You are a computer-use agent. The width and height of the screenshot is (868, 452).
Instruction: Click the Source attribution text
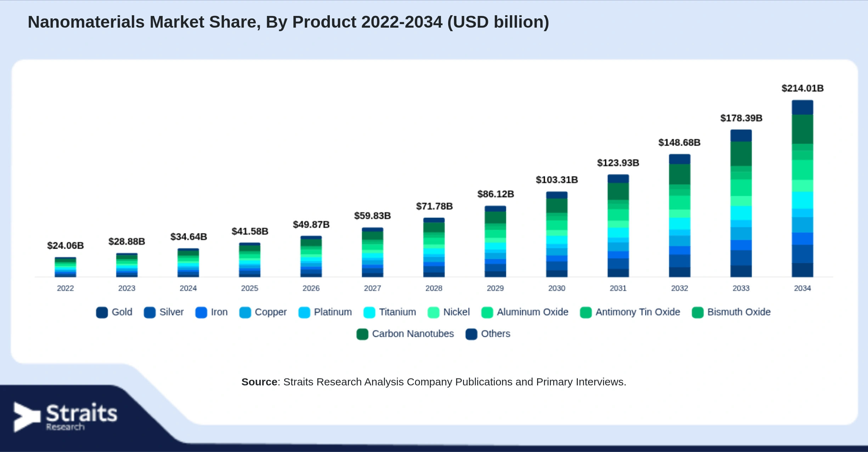(x=434, y=382)
